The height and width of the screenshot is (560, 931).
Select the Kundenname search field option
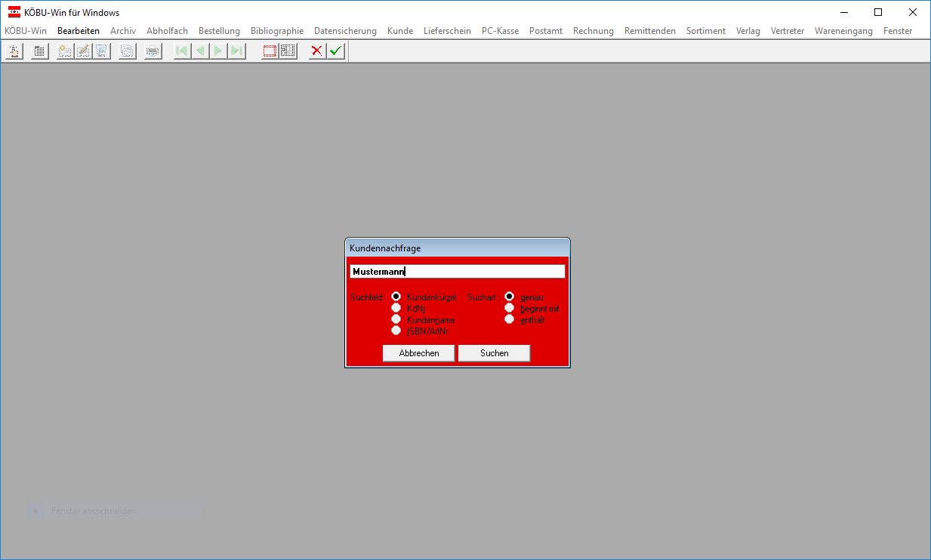tap(396, 319)
